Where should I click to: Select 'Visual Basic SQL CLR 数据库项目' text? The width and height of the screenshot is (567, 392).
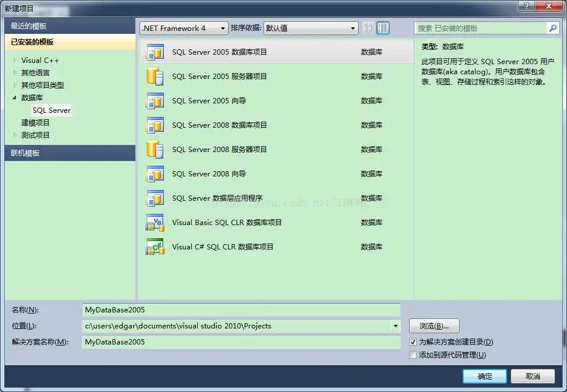point(227,222)
